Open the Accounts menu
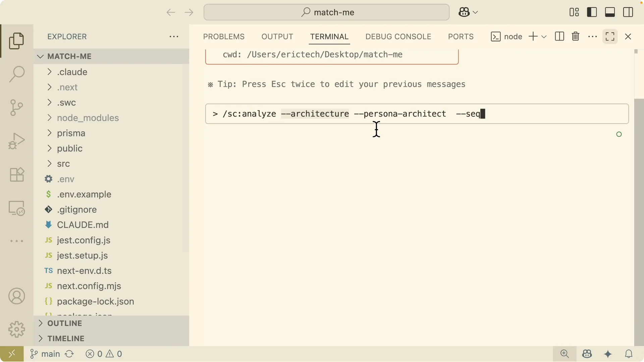 (x=16, y=296)
